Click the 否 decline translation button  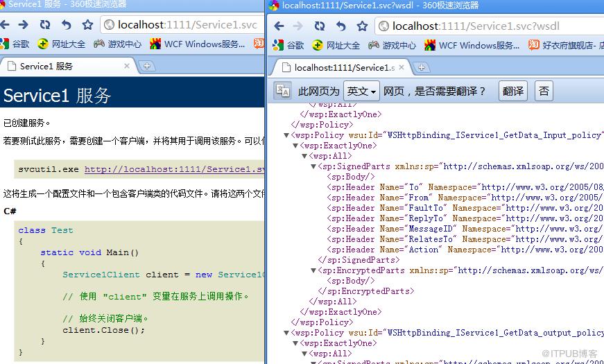click(544, 92)
